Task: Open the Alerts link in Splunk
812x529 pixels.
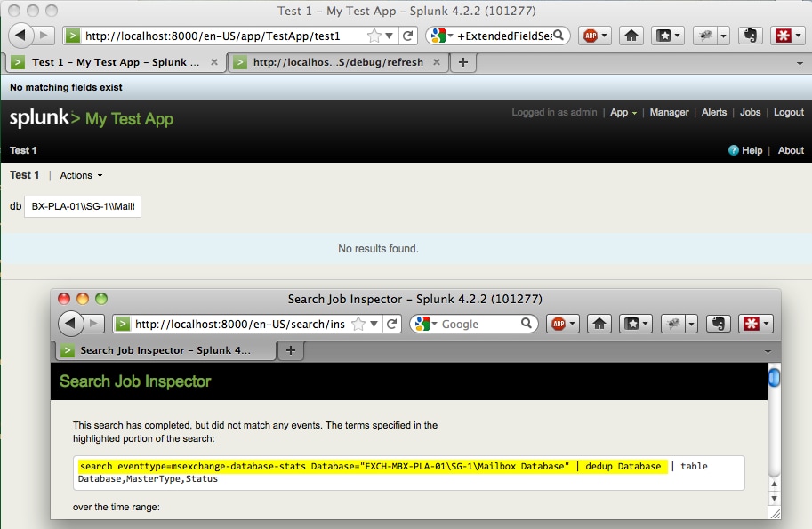Action: 714,112
